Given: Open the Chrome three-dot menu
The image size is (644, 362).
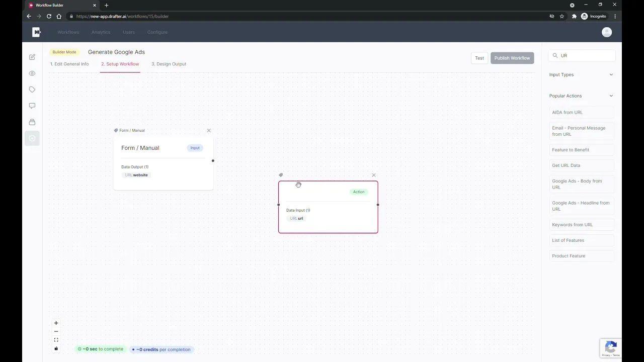Looking at the screenshot, I should click(x=615, y=16).
